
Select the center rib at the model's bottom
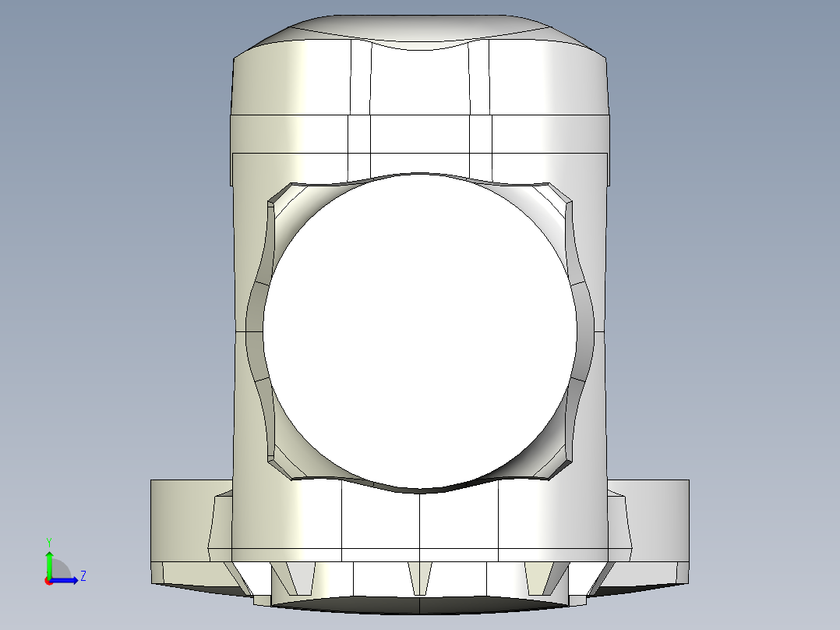(419, 575)
